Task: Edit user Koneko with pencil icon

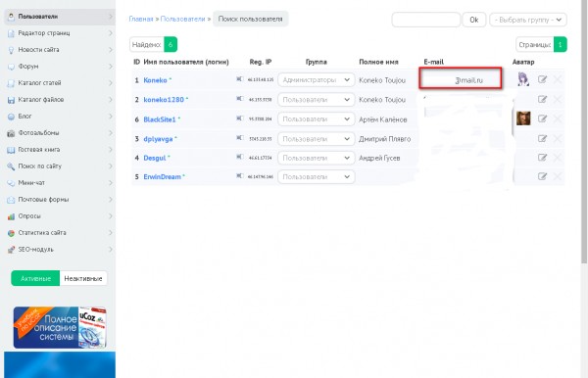Action: pyautogui.click(x=542, y=79)
